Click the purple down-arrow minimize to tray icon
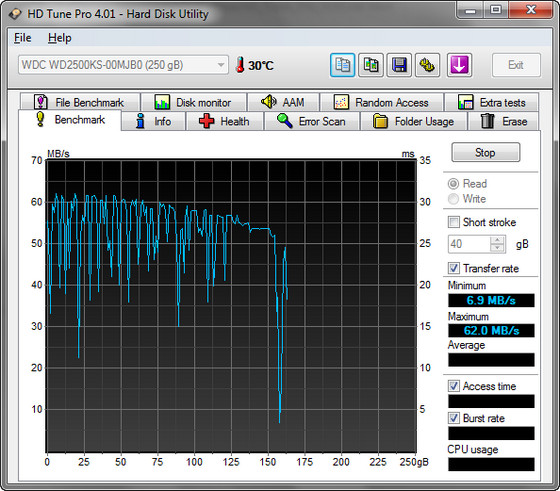Screen dimensions: 560x491 pos(459,65)
